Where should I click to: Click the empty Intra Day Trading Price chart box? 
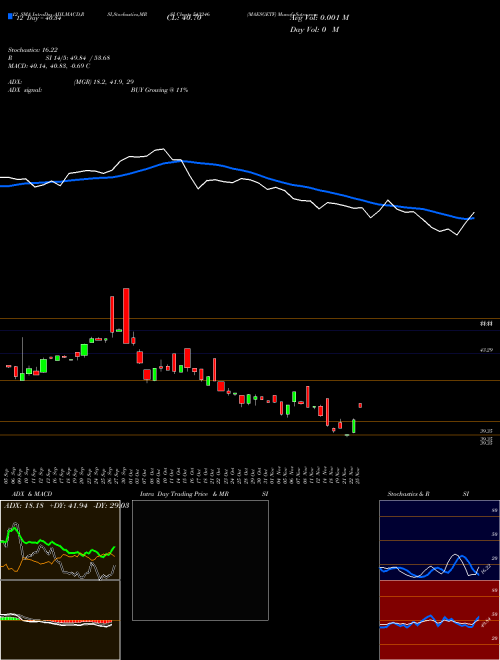pyautogui.click(x=200, y=560)
